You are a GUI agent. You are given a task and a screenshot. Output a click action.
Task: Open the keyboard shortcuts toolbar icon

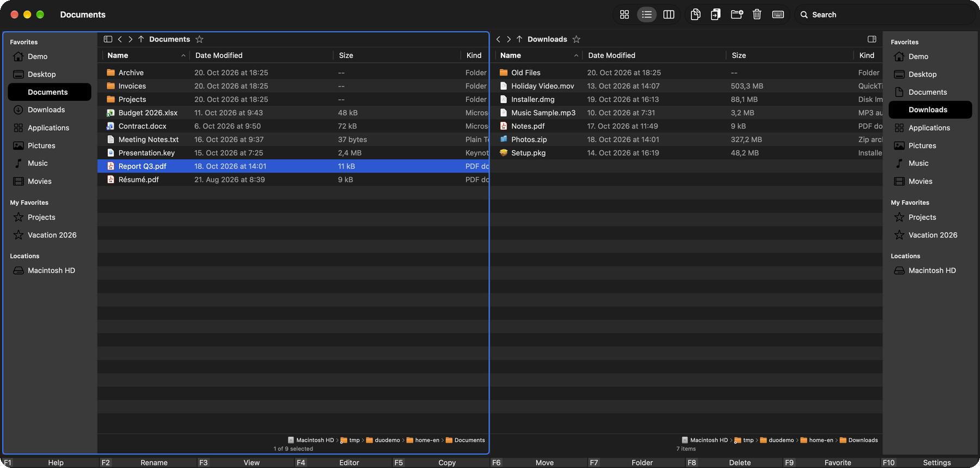pyautogui.click(x=778, y=15)
